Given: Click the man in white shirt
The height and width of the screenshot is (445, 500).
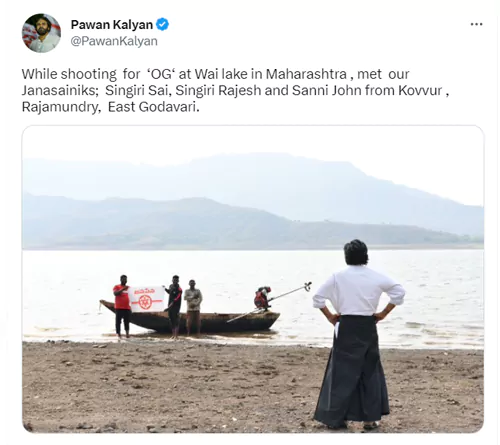Looking at the screenshot, I should point(357,334).
